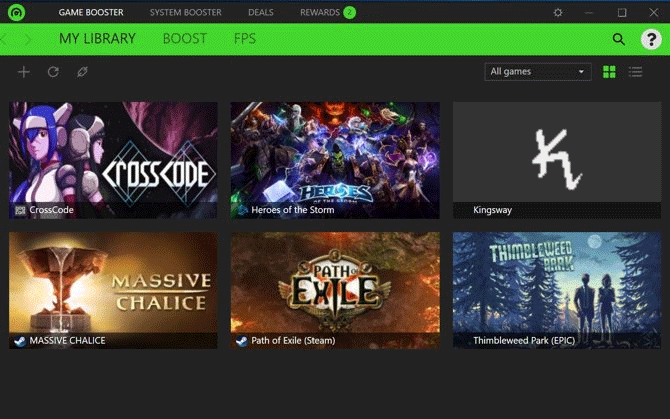Viewport: 670px width, 419px height.
Task: Open the Thimbleweed Park tile
Action: pyautogui.click(x=557, y=290)
